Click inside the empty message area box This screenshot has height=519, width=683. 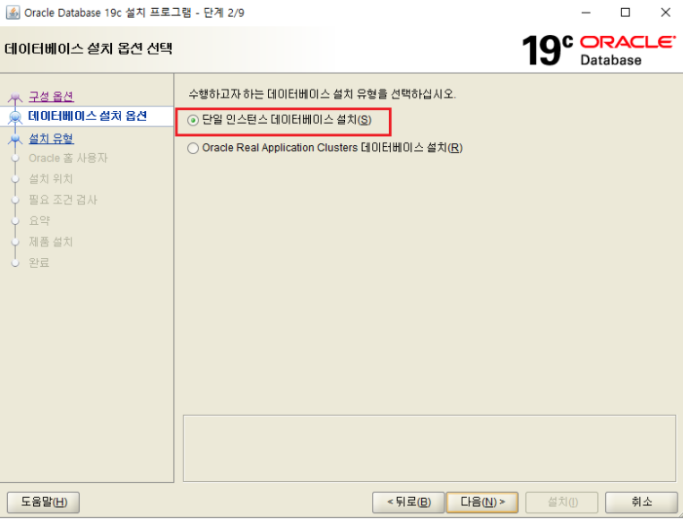(x=429, y=448)
